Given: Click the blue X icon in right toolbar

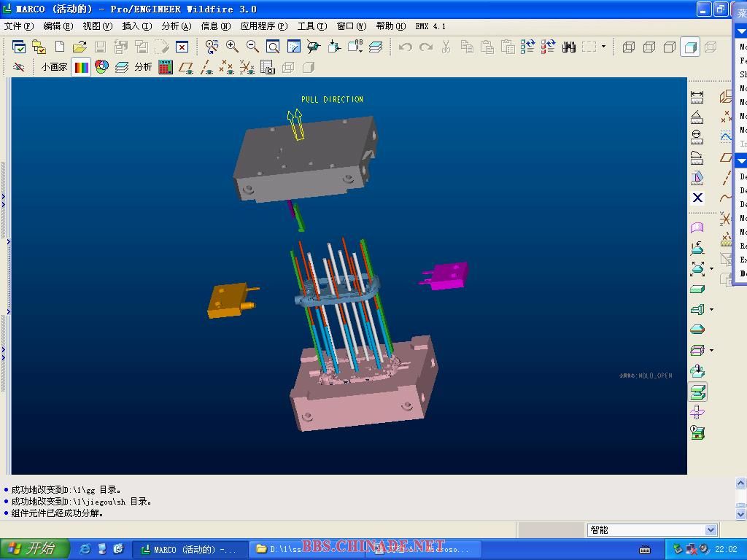Looking at the screenshot, I should tap(697, 198).
